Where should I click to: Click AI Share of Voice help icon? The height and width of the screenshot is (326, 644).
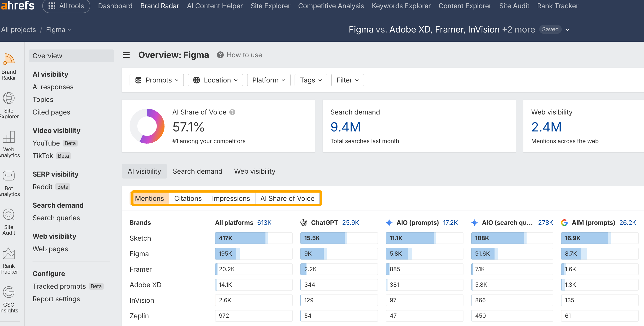(232, 112)
